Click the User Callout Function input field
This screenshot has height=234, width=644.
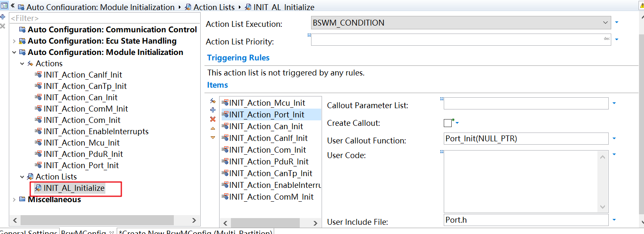[x=526, y=138]
